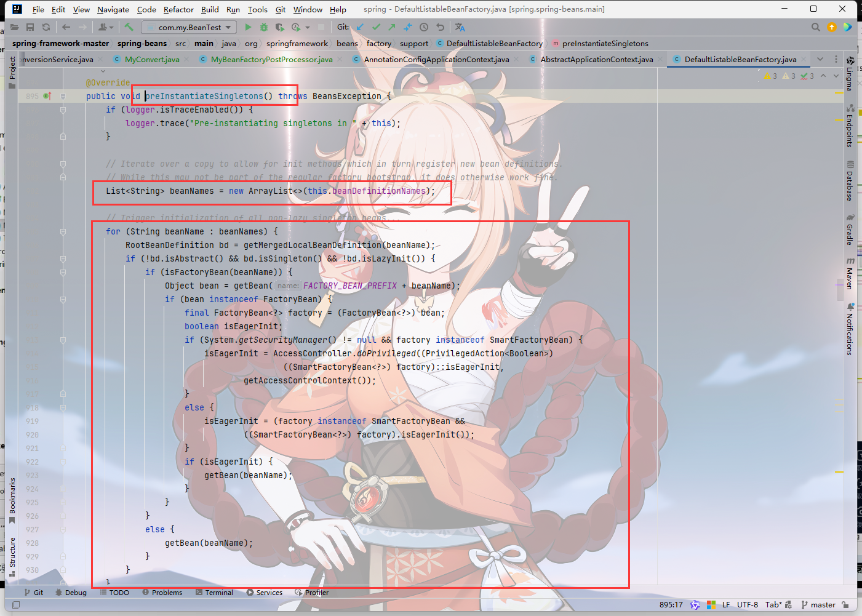862x616 pixels.
Task: Open editor tab options three-dot menu
Action: [836, 59]
